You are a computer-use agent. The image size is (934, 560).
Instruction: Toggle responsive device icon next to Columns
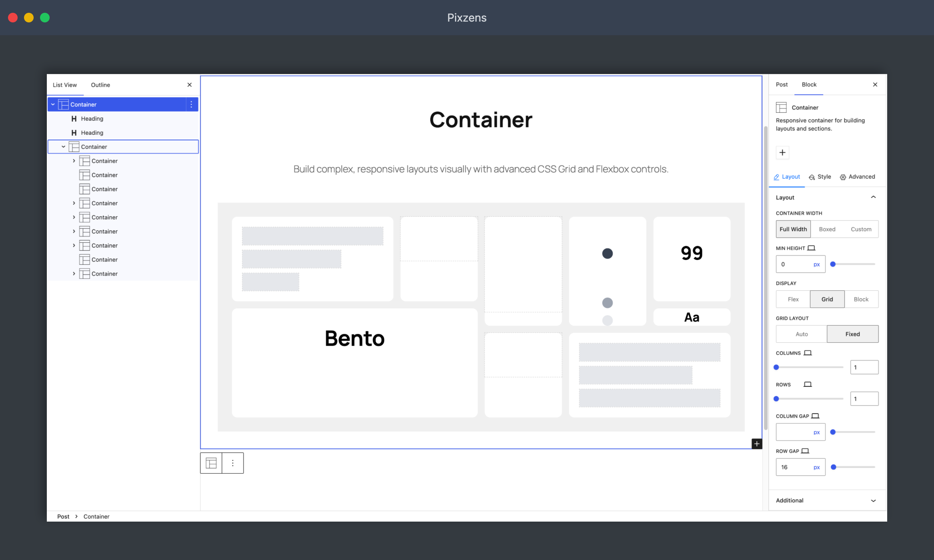coord(808,353)
